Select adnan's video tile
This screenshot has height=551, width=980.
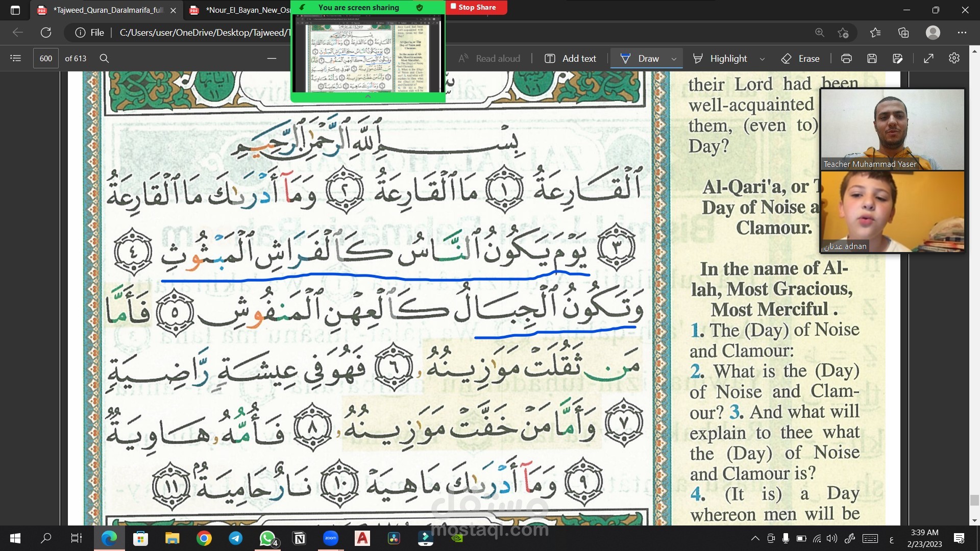(x=892, y=212)
